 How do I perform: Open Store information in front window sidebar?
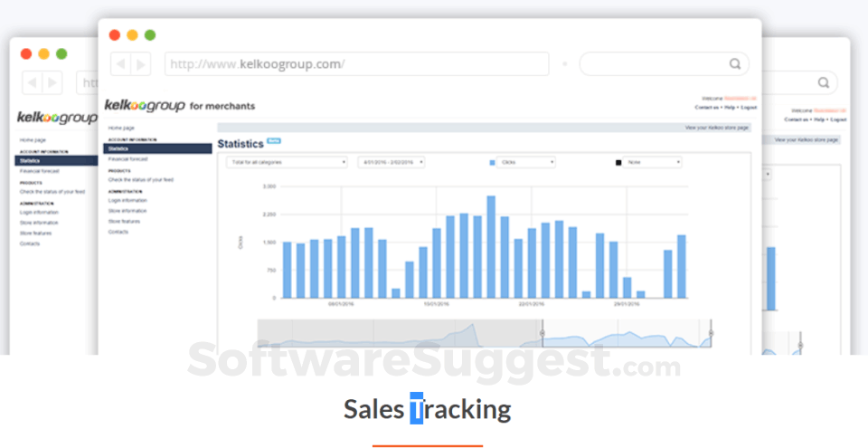click(127, 211)
